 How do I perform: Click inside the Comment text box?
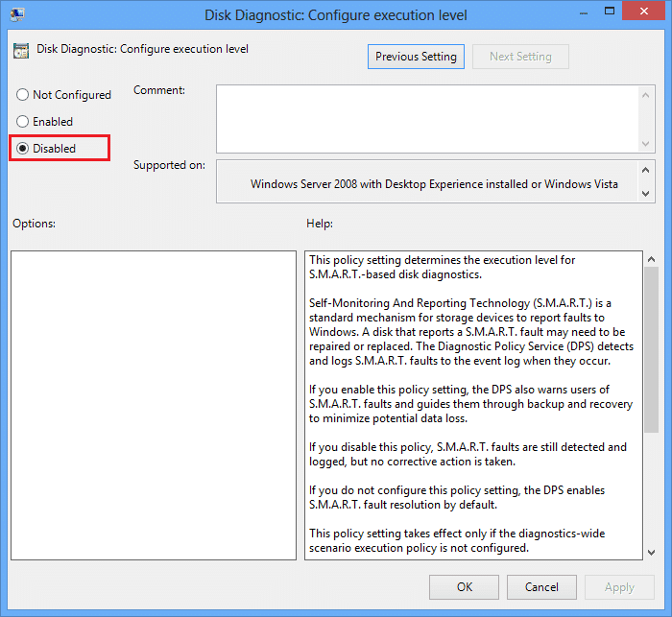click(x=428, y=119)
